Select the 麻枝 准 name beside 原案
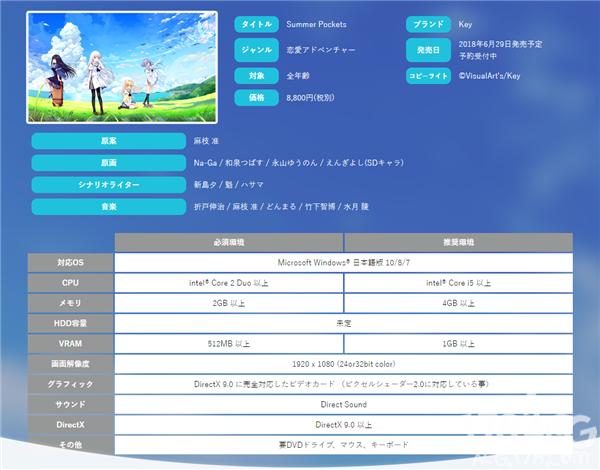The height and width of the screenshot is (470, 600). click(x=206, y=141)
